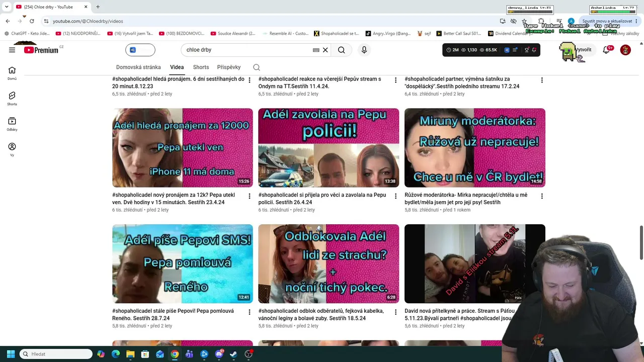Play thumbnail 'Miruny moderátorka: Růžová už nepracuje!'
This screenshot has height=362, width=644.
[x=475, y=148]
